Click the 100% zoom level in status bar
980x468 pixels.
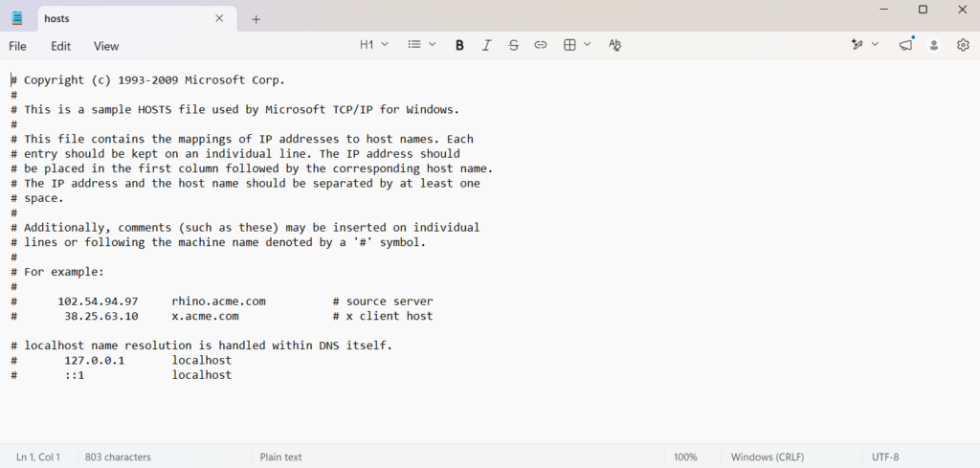[685, 457]
